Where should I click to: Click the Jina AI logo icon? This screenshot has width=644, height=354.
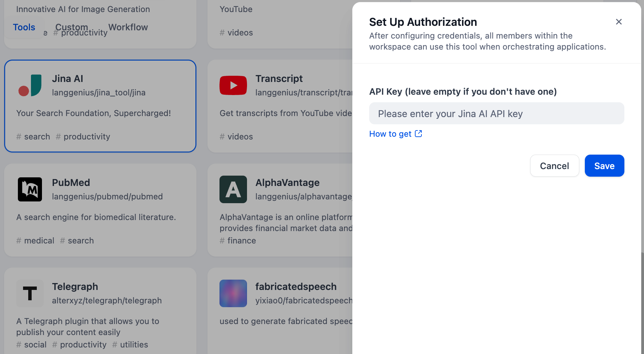pyautogui.click(x=30, y=85)
